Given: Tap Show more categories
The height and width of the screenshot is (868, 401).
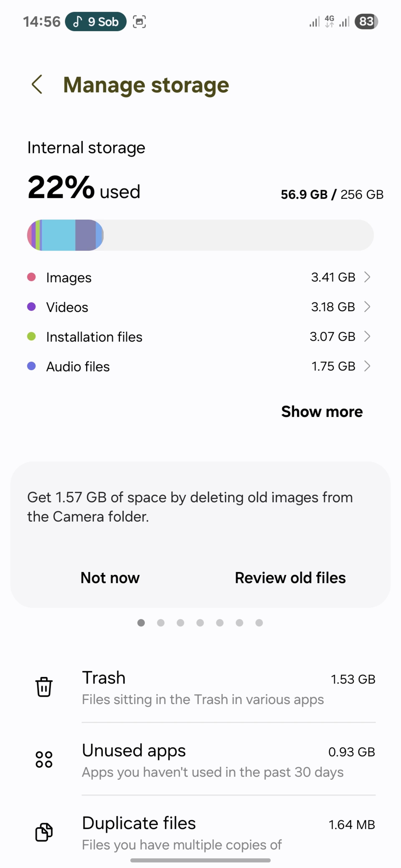Looking at the screenshot, I should tap(322, 411).
